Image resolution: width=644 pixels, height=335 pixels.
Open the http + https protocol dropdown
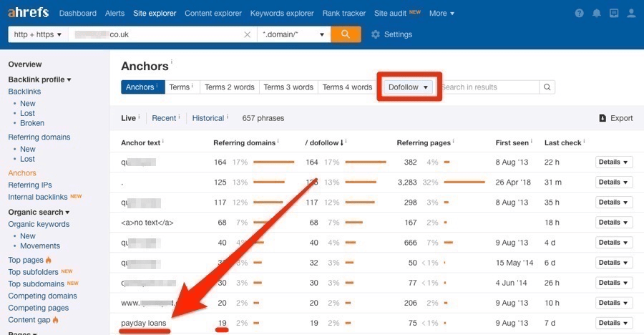[38, 34]
